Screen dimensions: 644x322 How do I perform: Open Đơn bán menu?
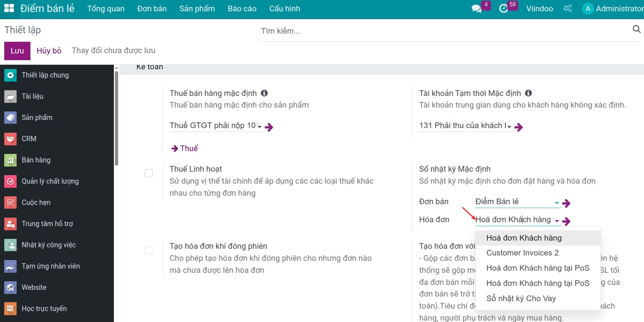(152, 8)
